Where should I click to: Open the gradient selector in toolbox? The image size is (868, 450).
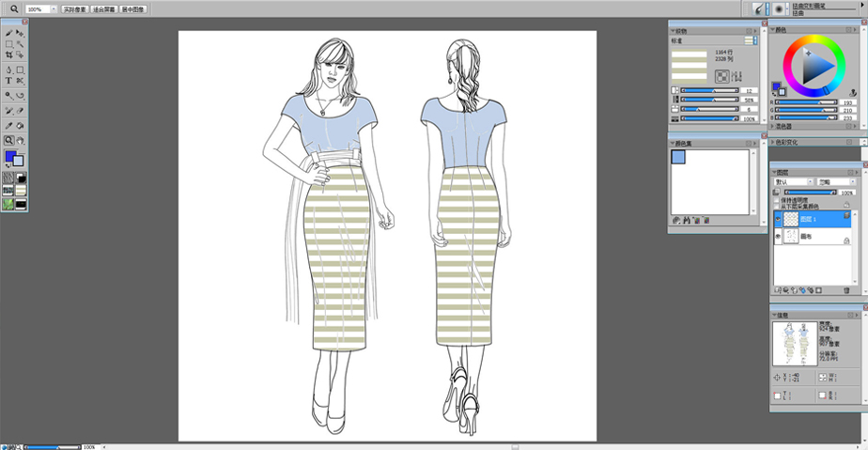(21, 178)
